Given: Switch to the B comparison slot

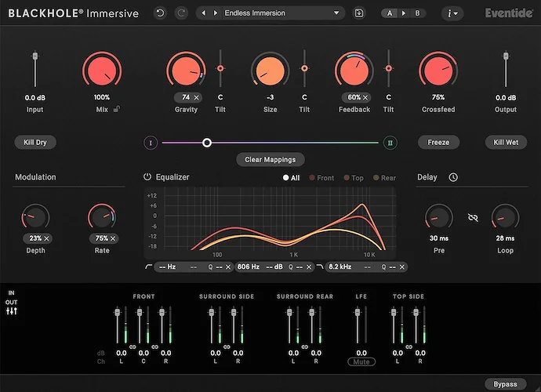Looking at the screenshot, I should point(417,13).
